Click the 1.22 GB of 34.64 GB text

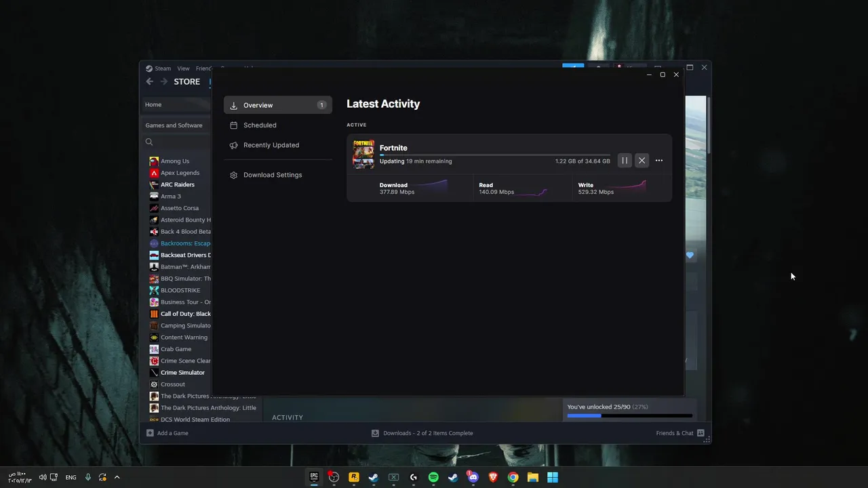583,161
